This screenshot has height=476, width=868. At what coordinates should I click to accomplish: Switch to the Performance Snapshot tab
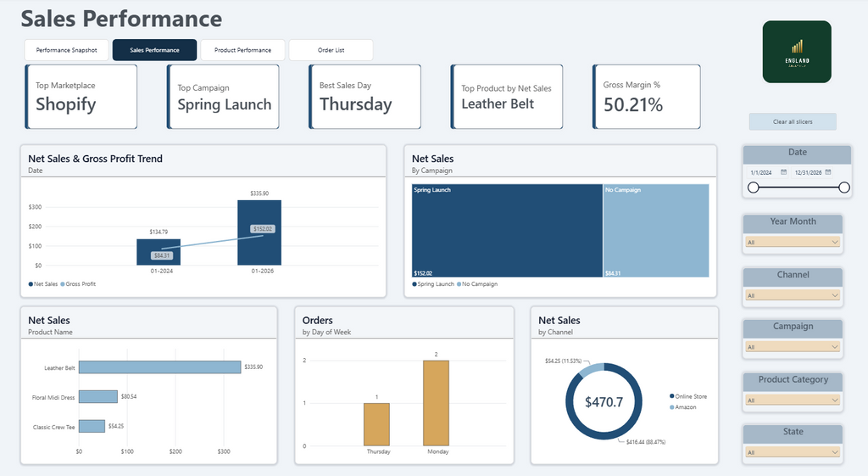click(x=66, y=50)
